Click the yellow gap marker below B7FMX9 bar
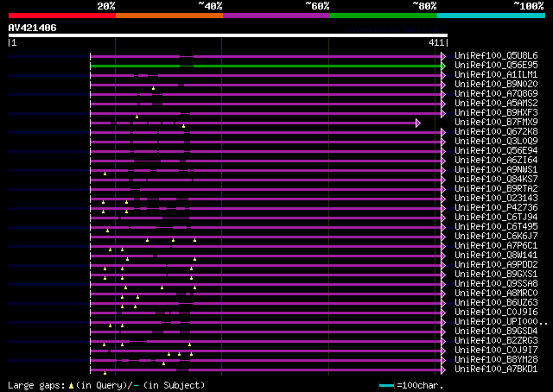The height and width of the screenshot is (392, 553). (183, 126)
